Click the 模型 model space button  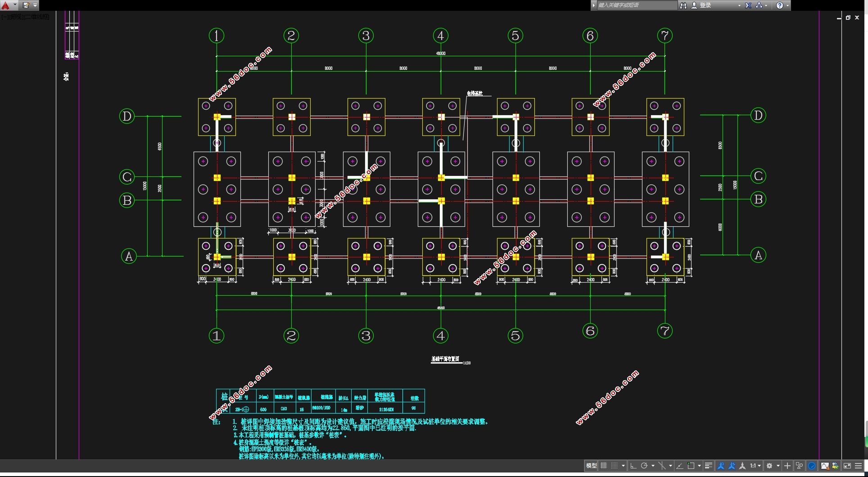pyautogui.click(x=591, y=466)
